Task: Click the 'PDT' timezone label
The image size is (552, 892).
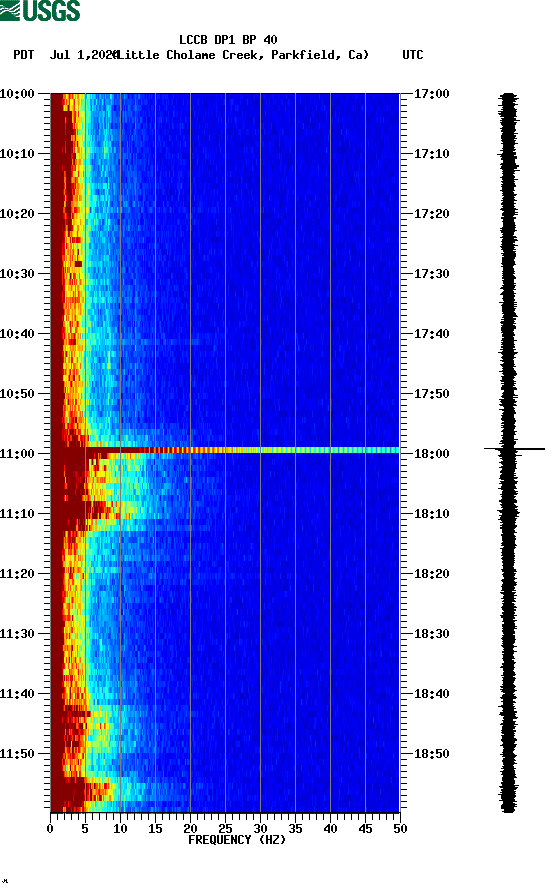Action: point(24,55)
